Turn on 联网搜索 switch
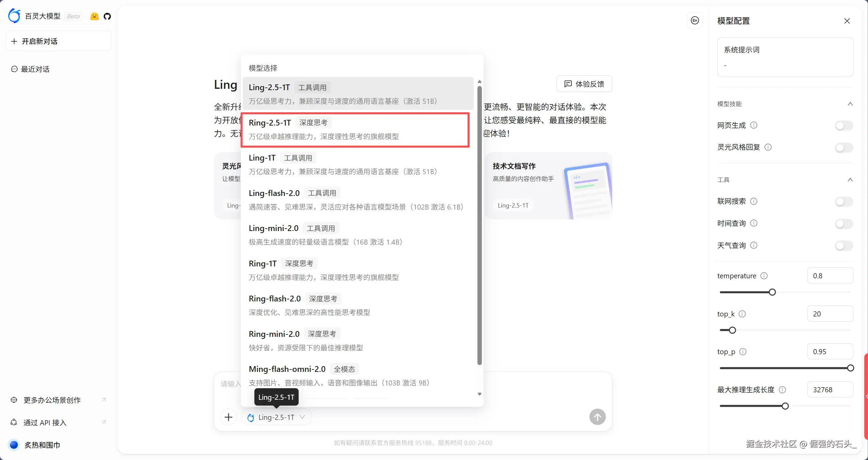This screenshot has width=868, height=460. (844, 202)
